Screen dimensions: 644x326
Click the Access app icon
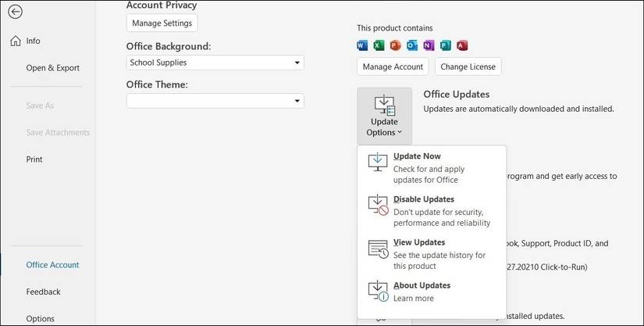(x=462, y=45)
